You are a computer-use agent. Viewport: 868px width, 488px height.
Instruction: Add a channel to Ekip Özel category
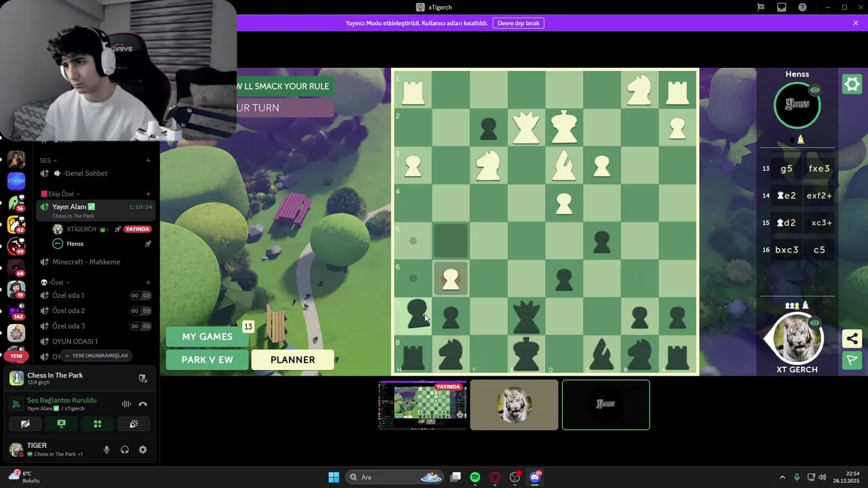tap(148, 194)
